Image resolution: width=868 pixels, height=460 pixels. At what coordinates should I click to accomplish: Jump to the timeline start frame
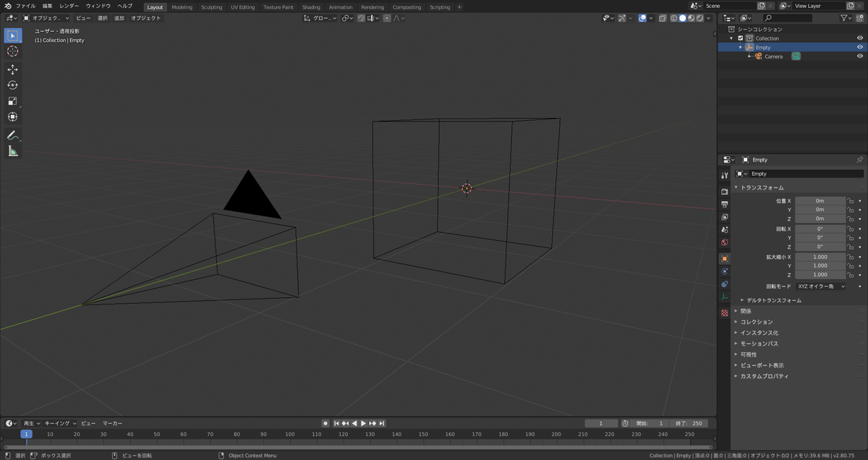coord(336,423)
